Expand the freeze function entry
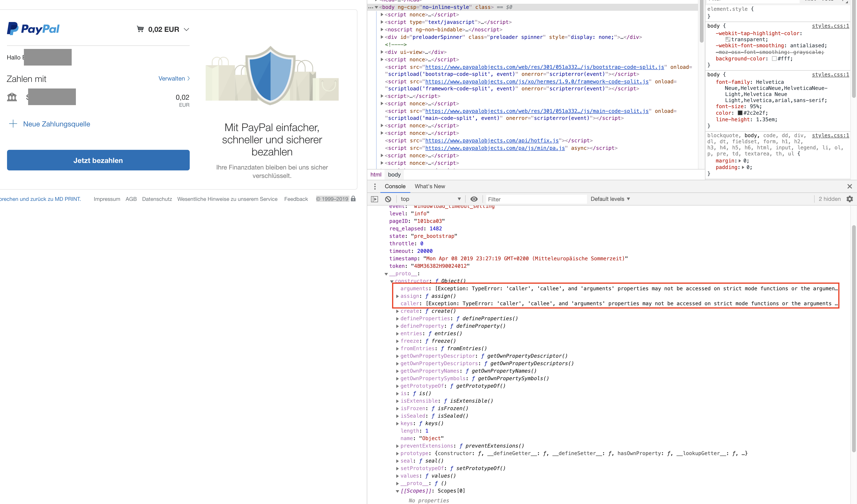This screenshot has height=504, width=857. coord(397,341)
